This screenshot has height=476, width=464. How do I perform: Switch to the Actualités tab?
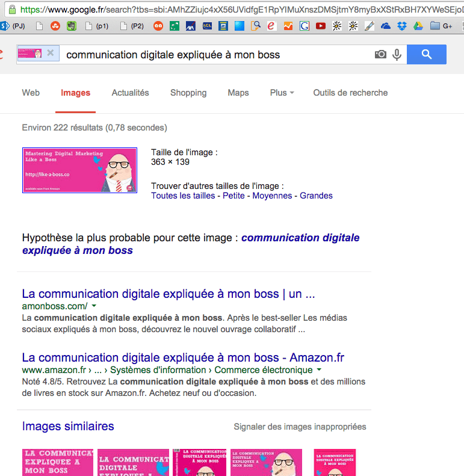(x=130, y=93)
